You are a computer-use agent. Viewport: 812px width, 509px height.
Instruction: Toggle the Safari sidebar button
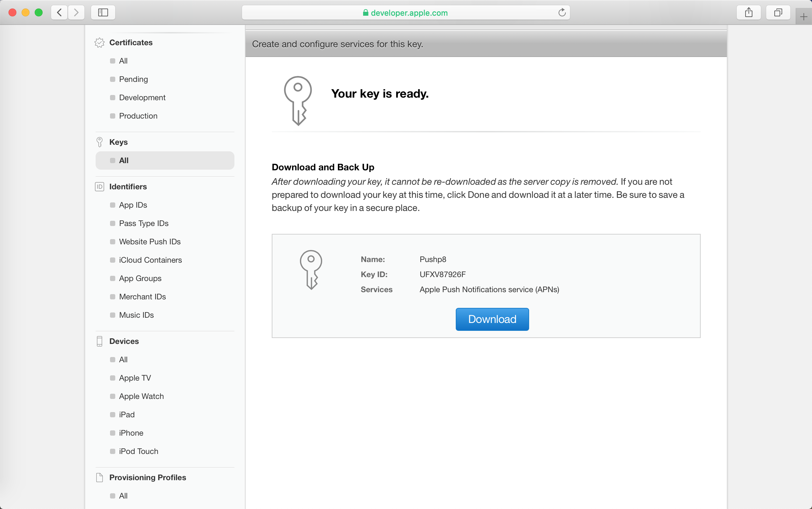point(103,13)
